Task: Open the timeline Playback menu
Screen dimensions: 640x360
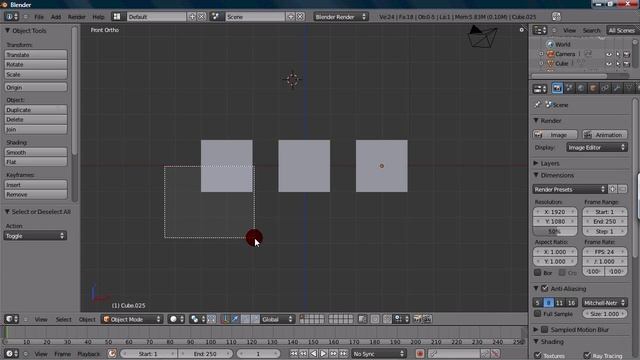Action: point(89,353)
